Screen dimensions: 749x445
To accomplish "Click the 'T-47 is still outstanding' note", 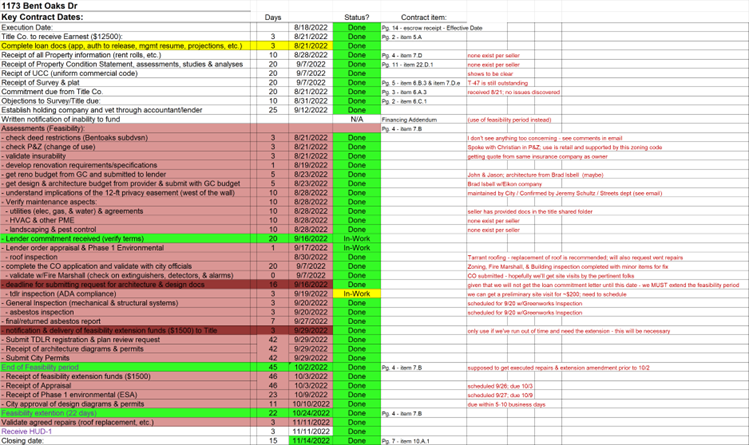I will 498,83.
